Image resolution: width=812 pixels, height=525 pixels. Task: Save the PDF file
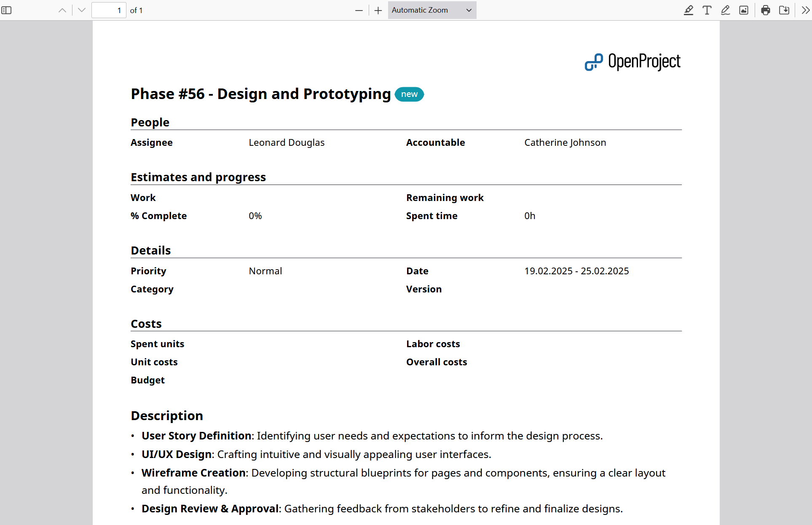[784, 10]
